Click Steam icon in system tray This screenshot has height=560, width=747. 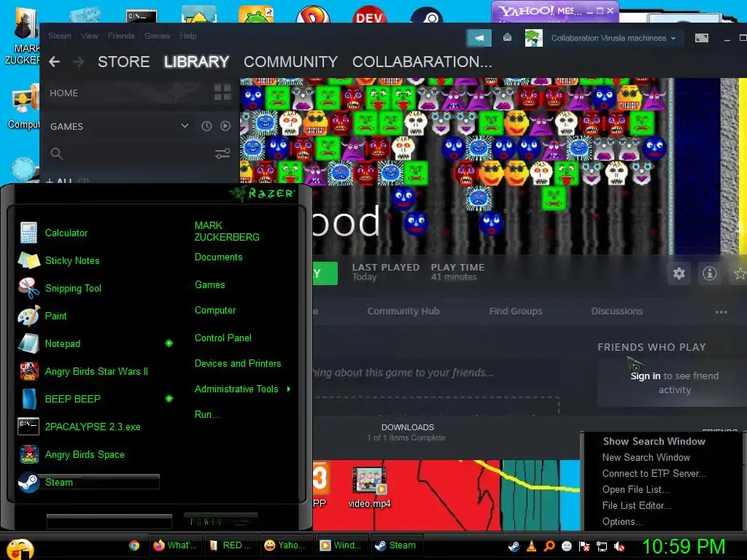514,546
